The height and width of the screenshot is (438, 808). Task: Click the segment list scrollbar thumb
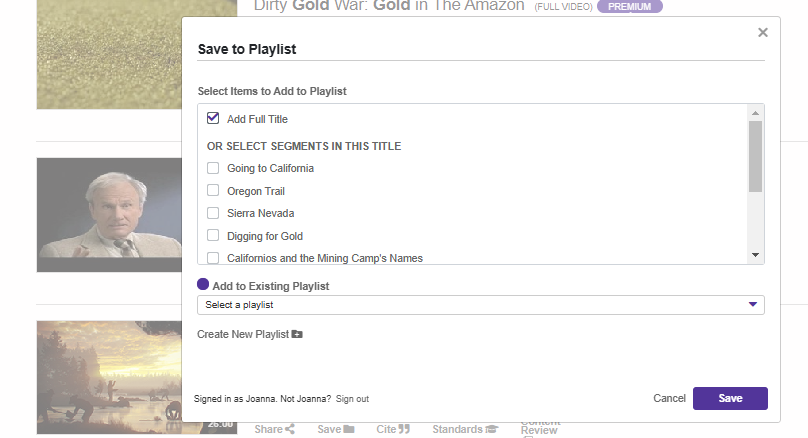(x=755, y=155)
